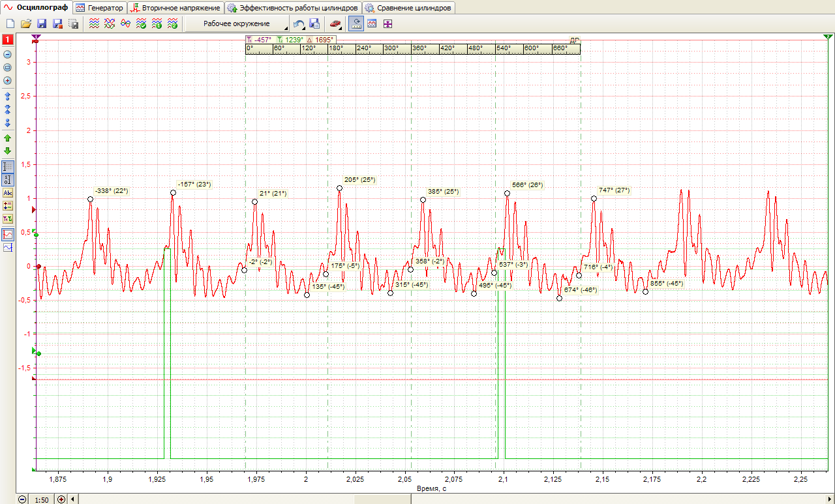Click the small waveform window toolbar icon
Screen dimensions: 835x504
[x=372, y=24]
